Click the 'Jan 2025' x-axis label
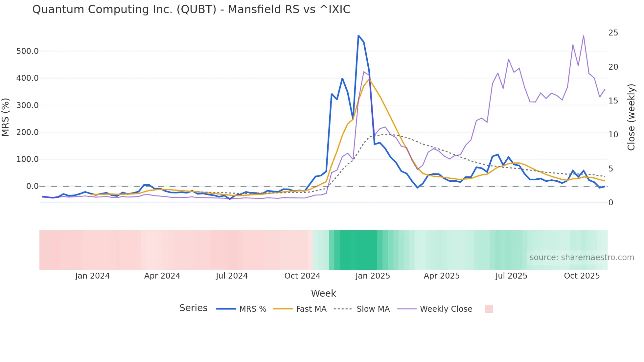Viewport: 644px width, 362px height. pos(373,276)
